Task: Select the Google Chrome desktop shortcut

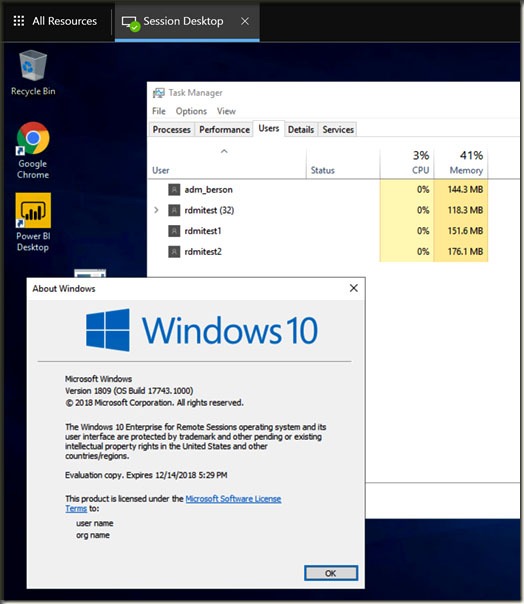Action: [x=33, y=151]
